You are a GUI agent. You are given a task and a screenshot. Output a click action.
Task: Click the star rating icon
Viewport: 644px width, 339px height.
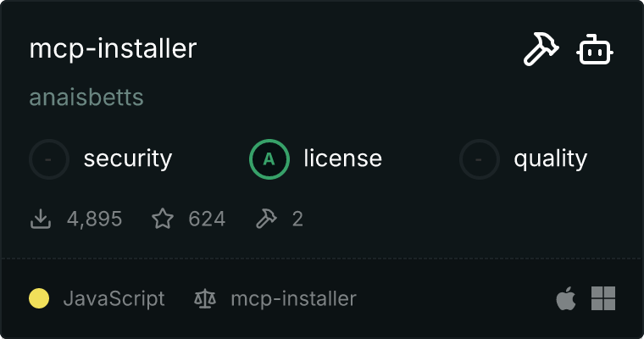pyautogui.click(x=163, y=218)
